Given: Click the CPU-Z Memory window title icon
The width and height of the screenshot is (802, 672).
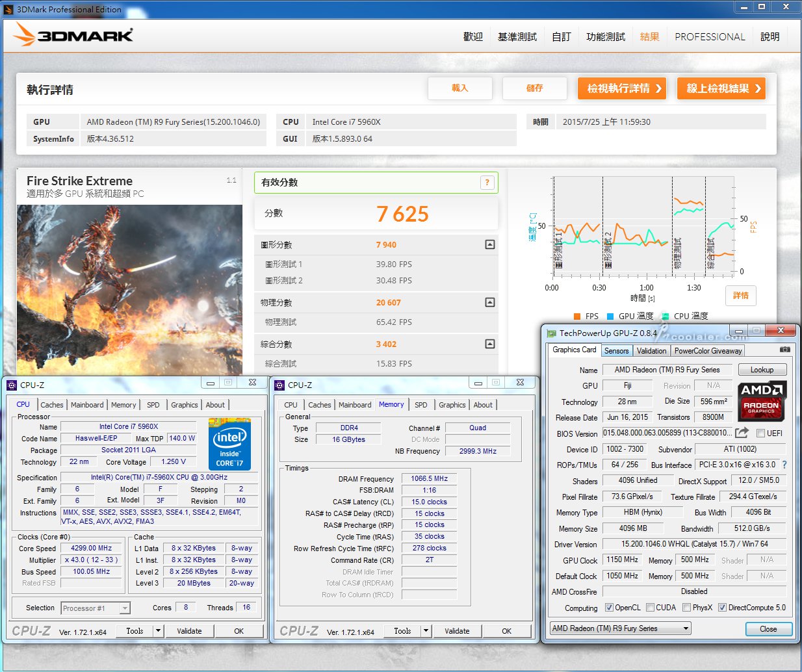Looking at the screenshot, I should click(x=280, y=385).
